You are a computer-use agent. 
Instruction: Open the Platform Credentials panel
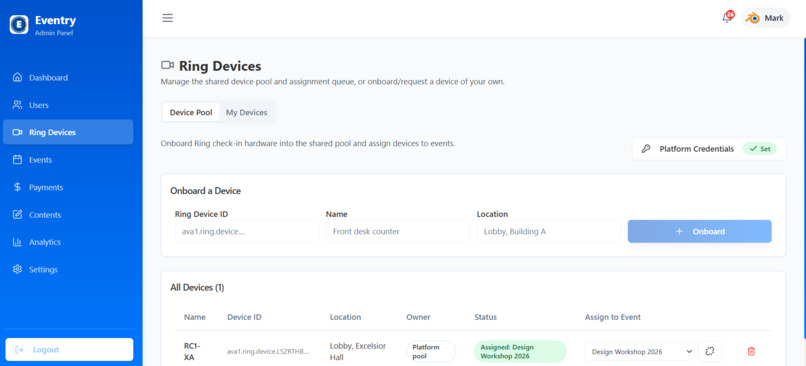pyautogui.click(x=709, y=149)
